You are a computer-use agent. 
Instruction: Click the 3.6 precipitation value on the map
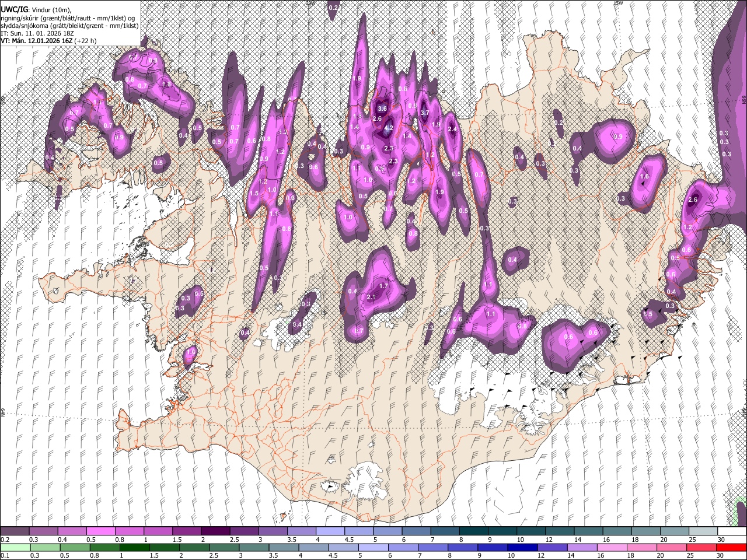point(383,108)
